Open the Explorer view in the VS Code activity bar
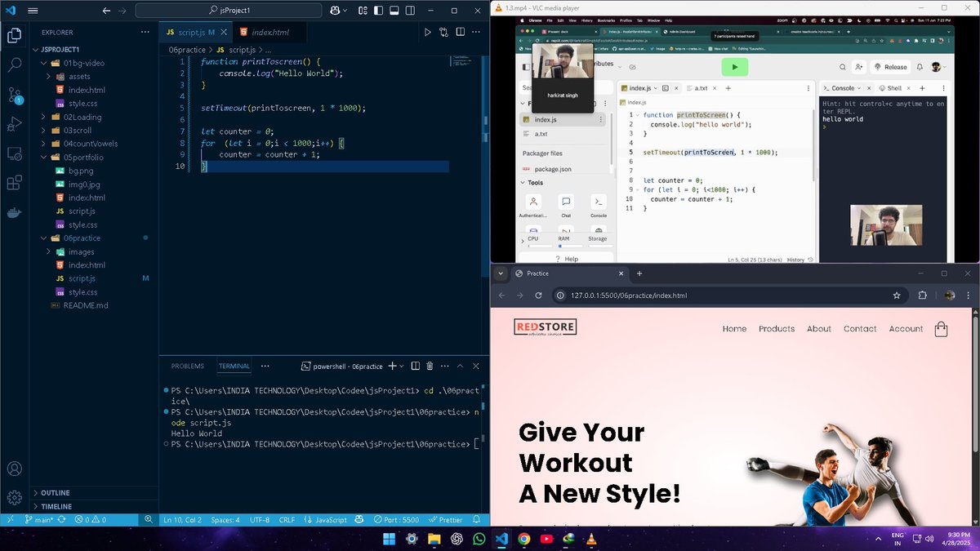Viewport: 980px width, 551px height. (14, 35)
